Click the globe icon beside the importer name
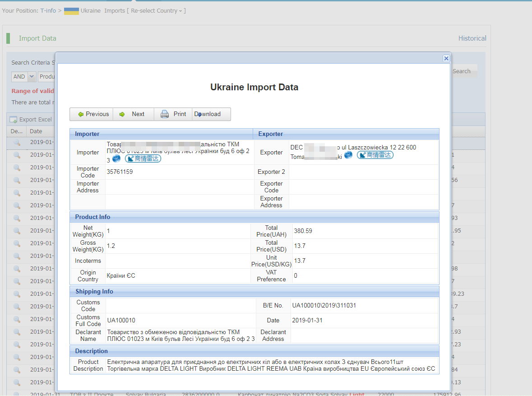Viewport: 532px width, 396px height. pyautogui.click(x=116, y=158)
